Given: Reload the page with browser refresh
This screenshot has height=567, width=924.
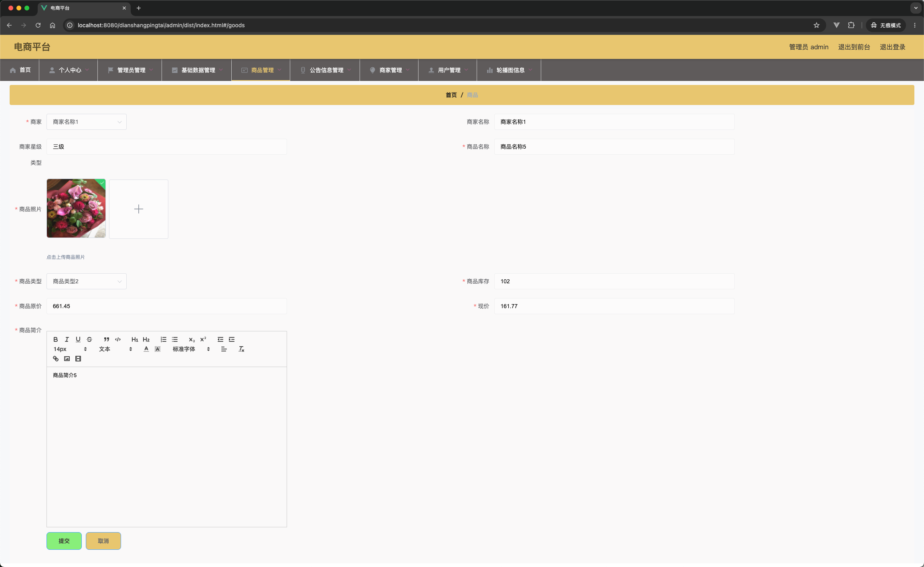Looking at the screenshot, I should point(38,25).
